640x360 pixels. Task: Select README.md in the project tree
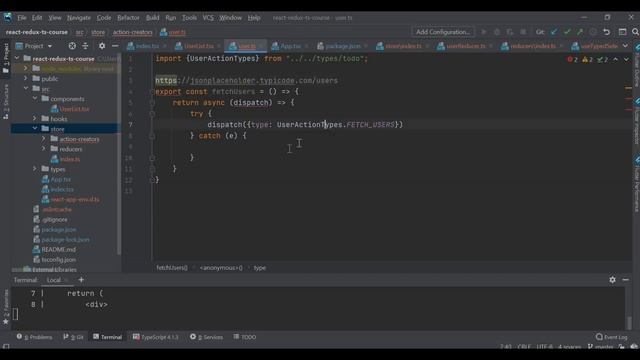(x=58, y=249)
